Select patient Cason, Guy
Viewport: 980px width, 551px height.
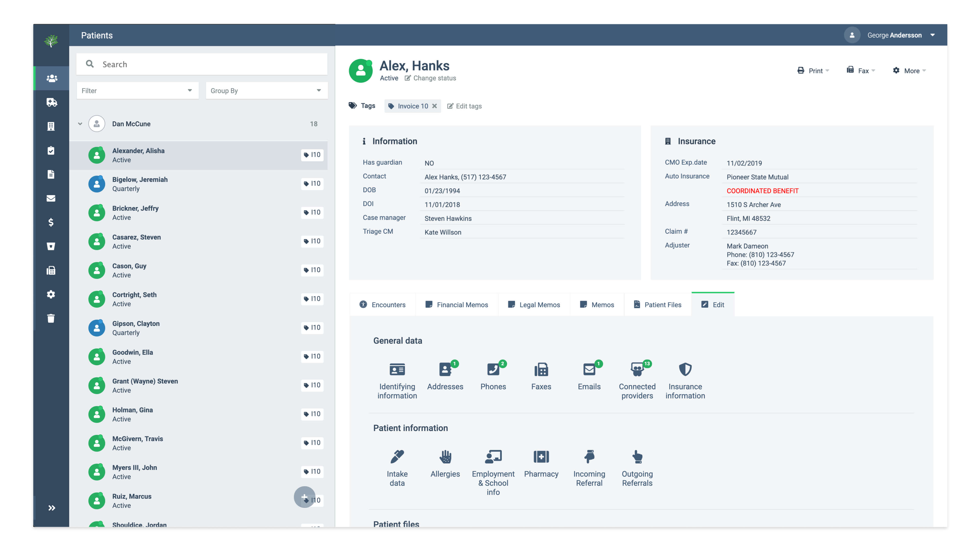[x=198, y=270]
